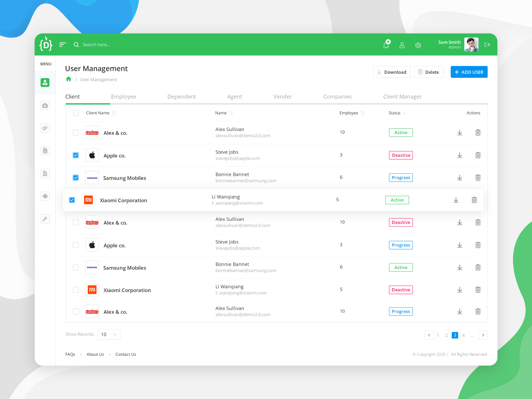The width and height of the screenshot is (532, 399).
Task: Sort the Employee column ascending
Action: (x=362, y=113)
